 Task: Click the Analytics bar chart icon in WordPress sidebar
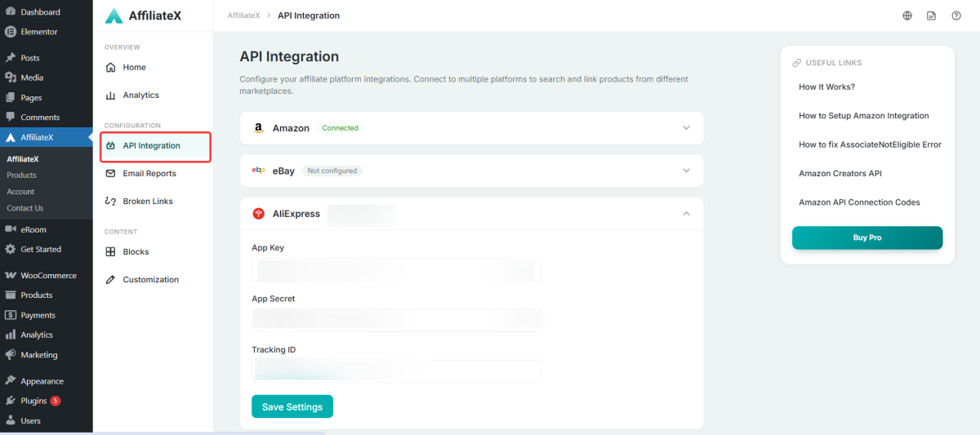tap(11, 335)
